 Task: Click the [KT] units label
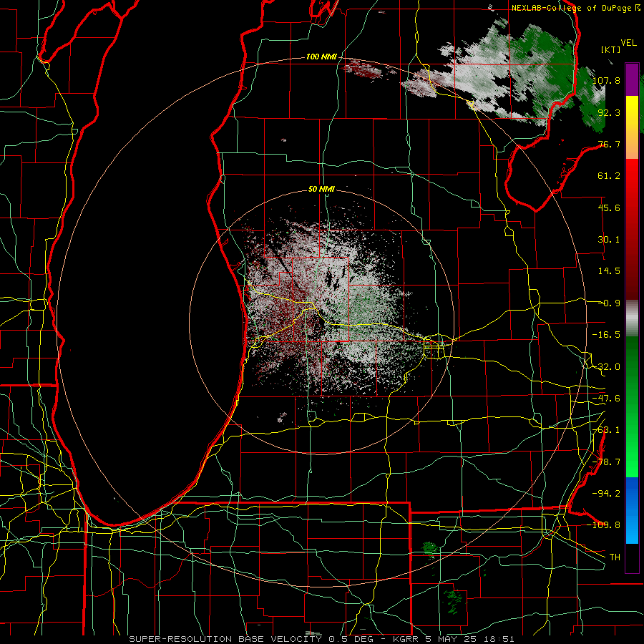tap(610, 49)
